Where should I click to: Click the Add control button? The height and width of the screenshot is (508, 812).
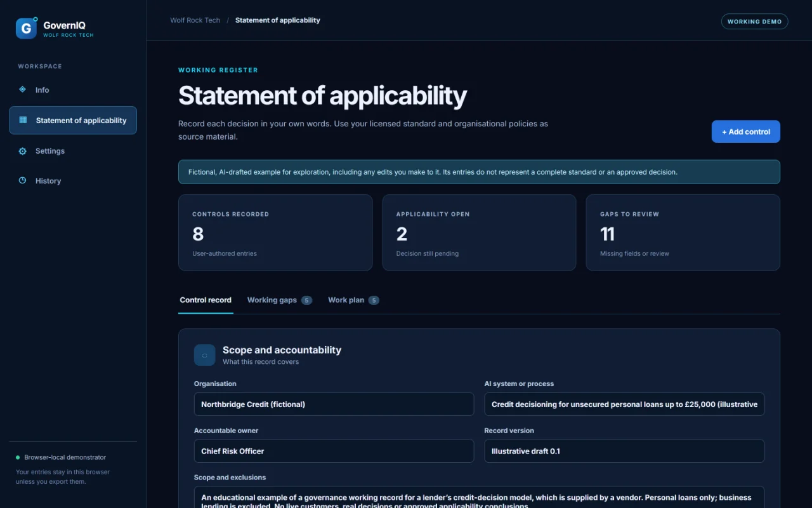pos(746,131)
